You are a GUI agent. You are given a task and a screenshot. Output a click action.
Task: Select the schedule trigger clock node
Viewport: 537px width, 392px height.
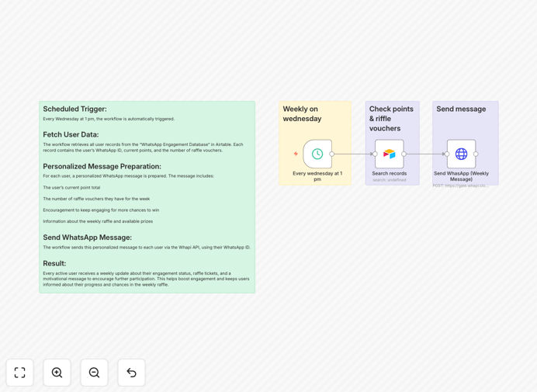pyautogui.click(x=317, y=154)
